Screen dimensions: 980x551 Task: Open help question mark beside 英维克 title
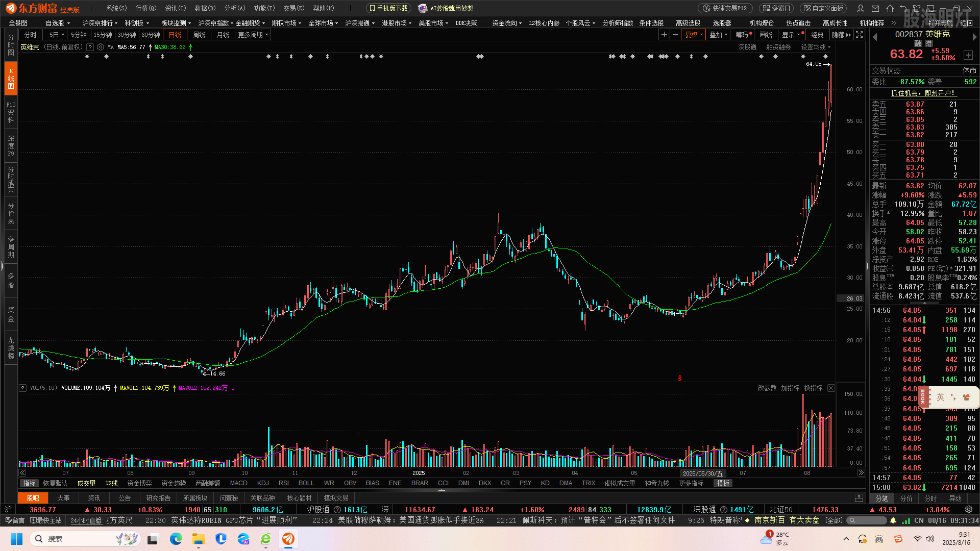point(90,47)
